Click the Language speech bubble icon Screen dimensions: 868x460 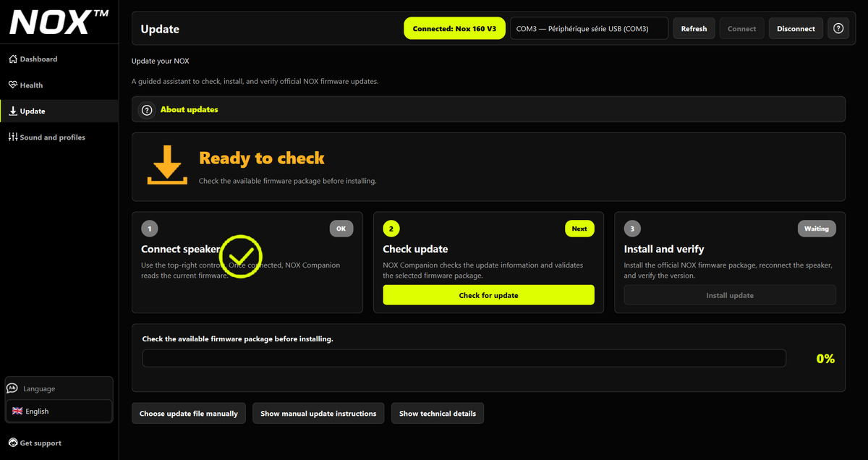click(12, 388)
